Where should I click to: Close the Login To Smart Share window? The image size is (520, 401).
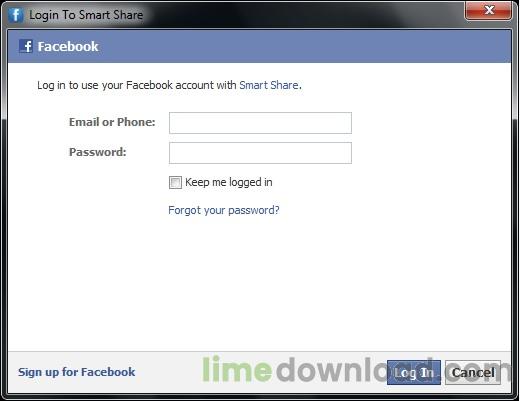coord(488,10)
